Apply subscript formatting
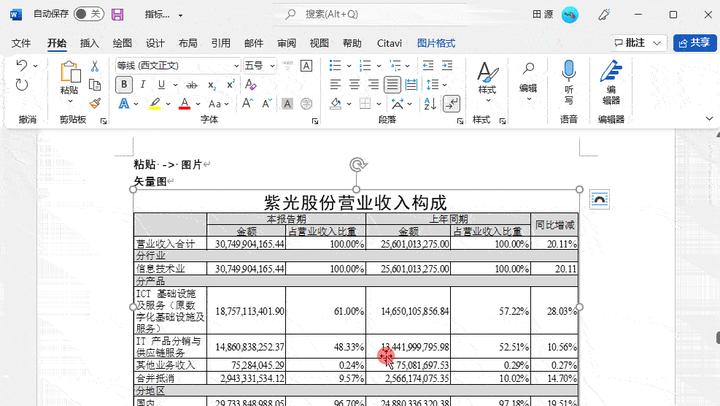Image resolution: width=720 pixels, height=406 pixels. click(212, 85)
